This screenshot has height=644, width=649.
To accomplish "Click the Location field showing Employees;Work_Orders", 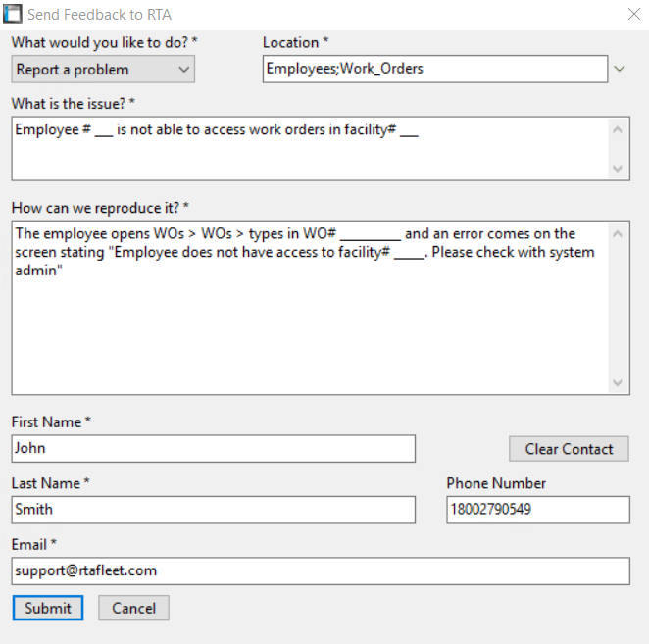I will (435, 69).
